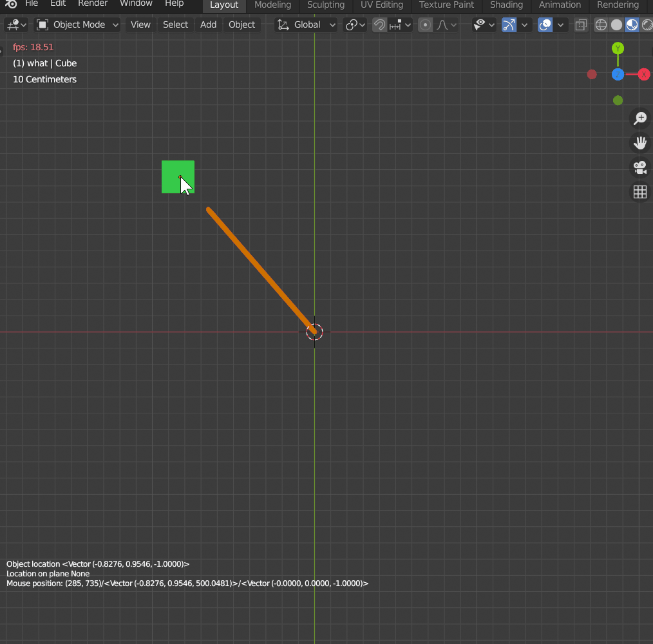The height and width of the screenshot is (644, 653).
Task: Toggle proportional editing
Action: tap(425, 25)
